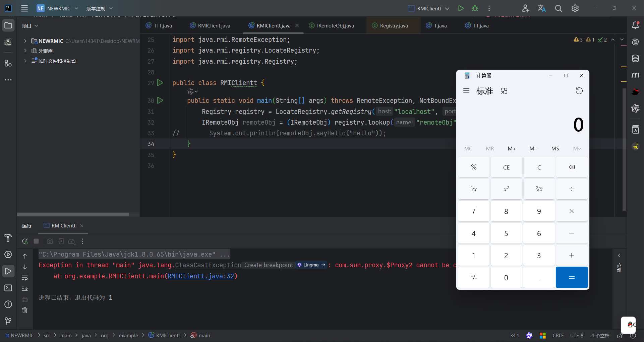
Task: Click the editor vertical scrollbar
Action: (624, 149)
